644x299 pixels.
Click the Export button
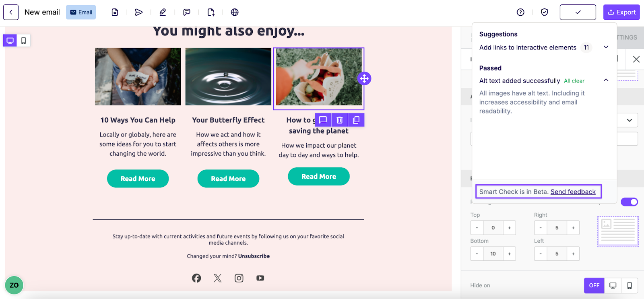tap(621, 12)
